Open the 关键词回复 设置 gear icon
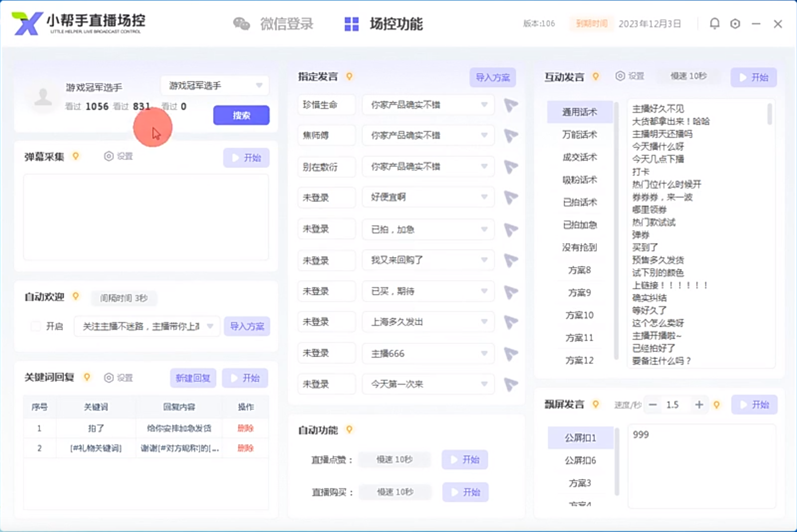 [x=109, y=378]
